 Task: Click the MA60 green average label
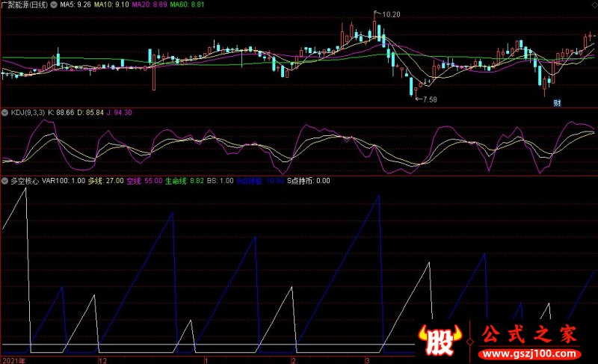coord(188,4)
